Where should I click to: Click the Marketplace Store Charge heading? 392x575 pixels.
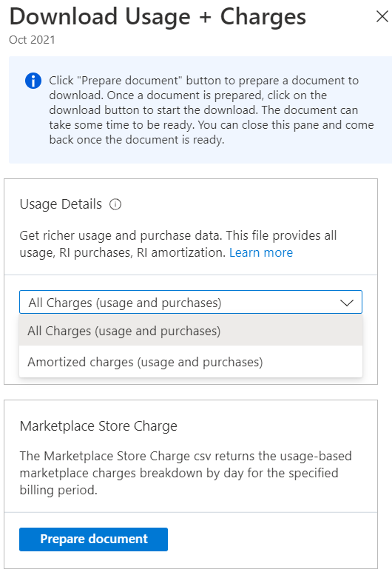click(x=98, y=426)
